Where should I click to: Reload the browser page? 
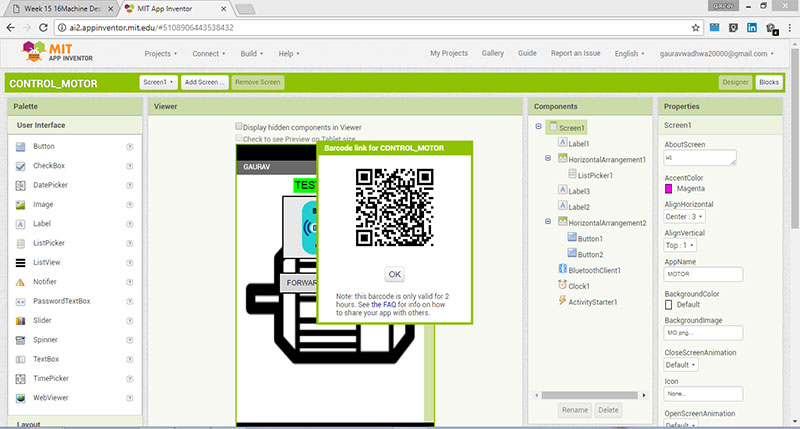pos(43,28)
